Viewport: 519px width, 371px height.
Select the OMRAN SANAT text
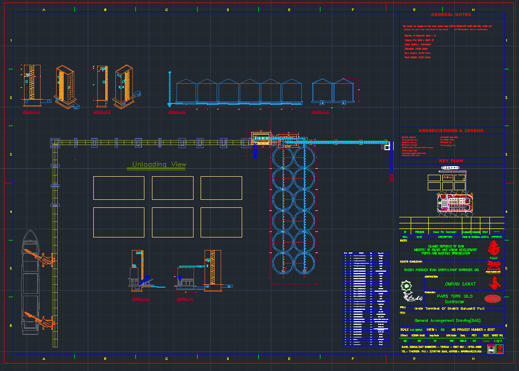point(460,284)
